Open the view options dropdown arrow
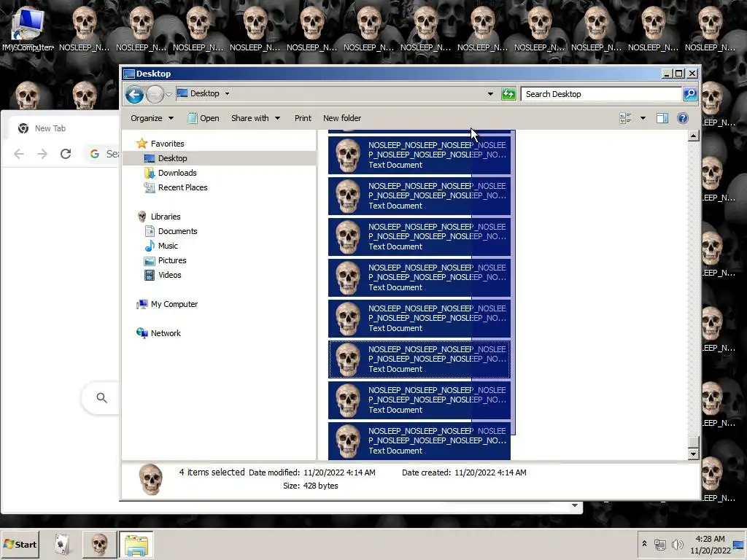Image resolution: width=747 pixels, height=560 pixels. pyautogui.click(x=643, y=118)
